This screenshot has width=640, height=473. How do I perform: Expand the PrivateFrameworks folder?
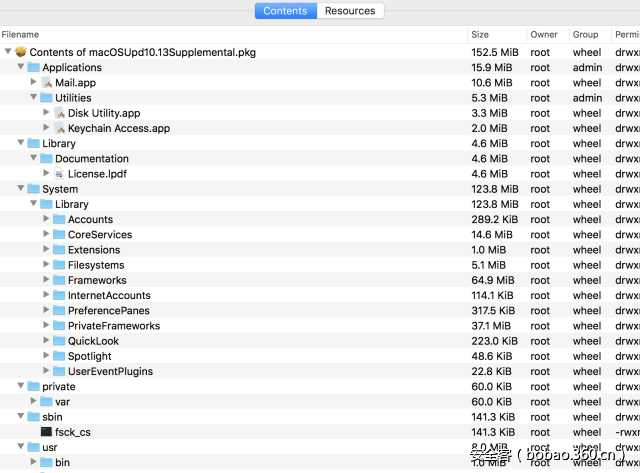[x=46, y=326]
